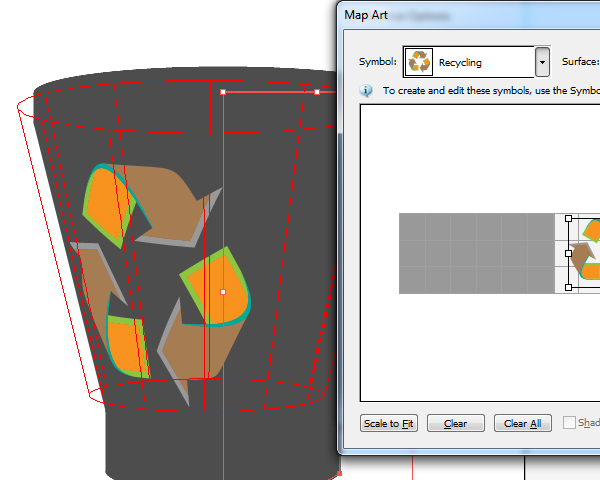Click the Recycling symbol thumbnail in dropdown

tap(419, 62)
